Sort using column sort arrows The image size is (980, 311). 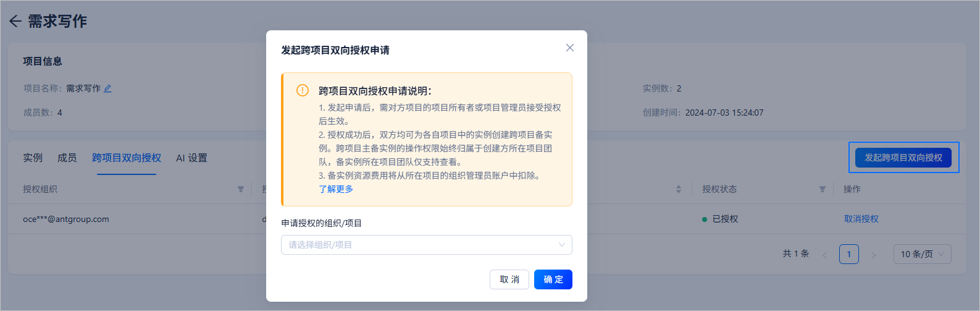[679, 189]
